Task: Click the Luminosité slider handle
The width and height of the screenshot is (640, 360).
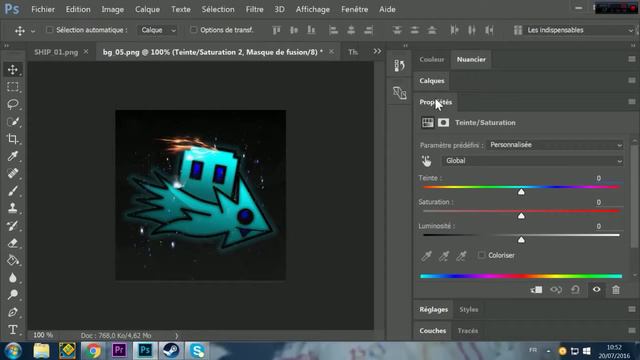Action: [x=521, y=240]
